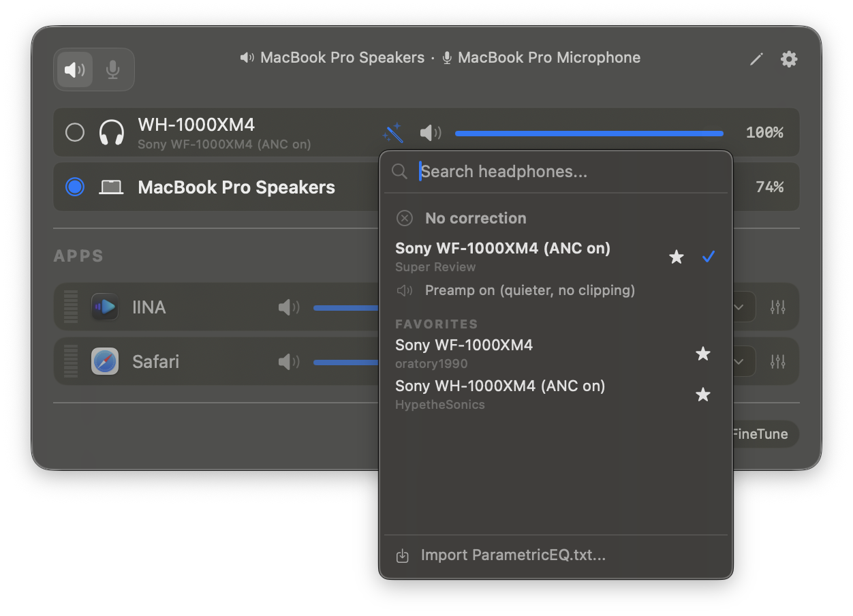Mute IINA using its speaker icon
The width and height of the screenshot is (853, 616).
(289, 307)
